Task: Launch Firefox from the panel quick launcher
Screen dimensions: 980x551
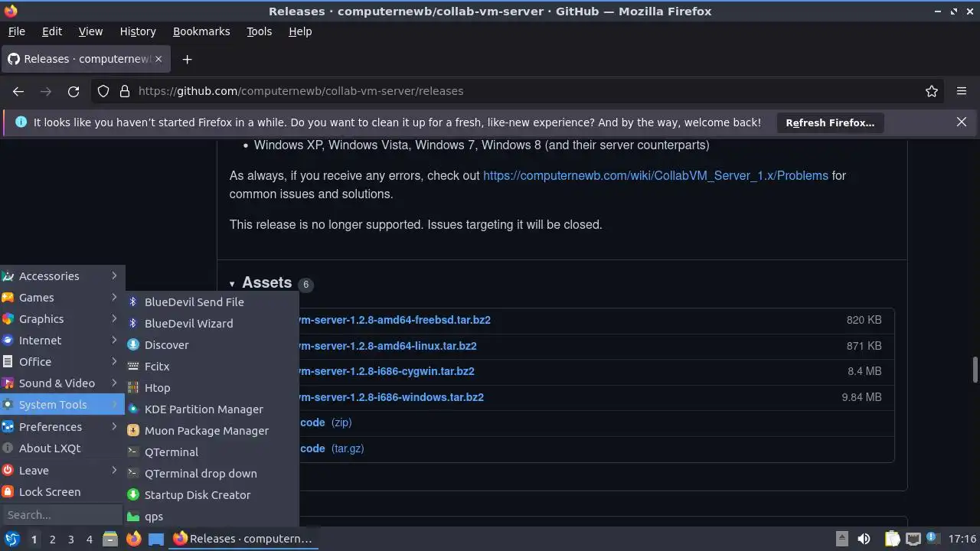Action: pyautogui.click(x=133, y=539)
